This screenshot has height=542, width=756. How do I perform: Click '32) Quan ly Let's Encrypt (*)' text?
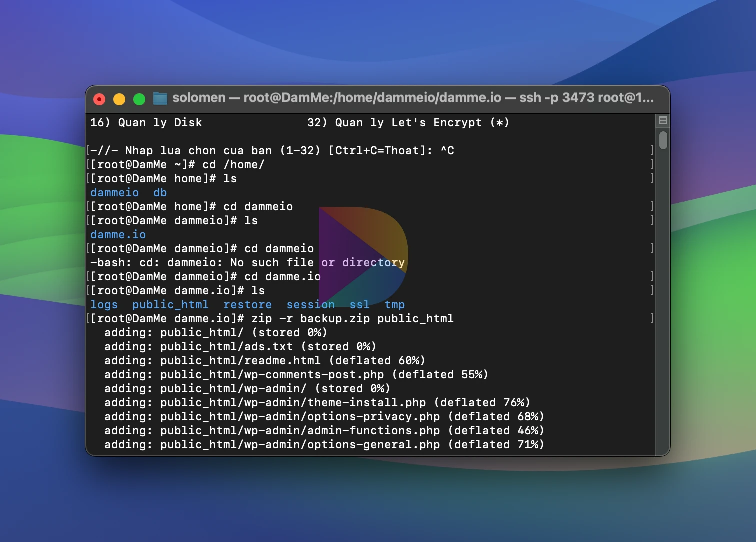408,123
